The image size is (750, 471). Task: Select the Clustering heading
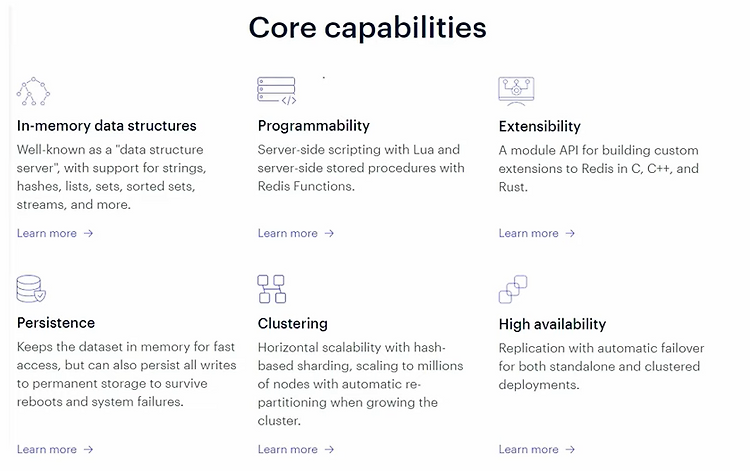pos(293,324)
